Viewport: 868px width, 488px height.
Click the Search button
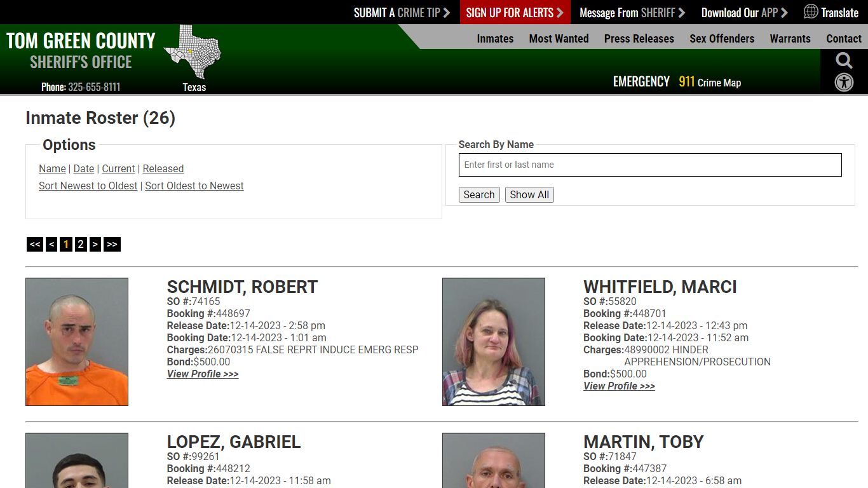pos(479,194)
